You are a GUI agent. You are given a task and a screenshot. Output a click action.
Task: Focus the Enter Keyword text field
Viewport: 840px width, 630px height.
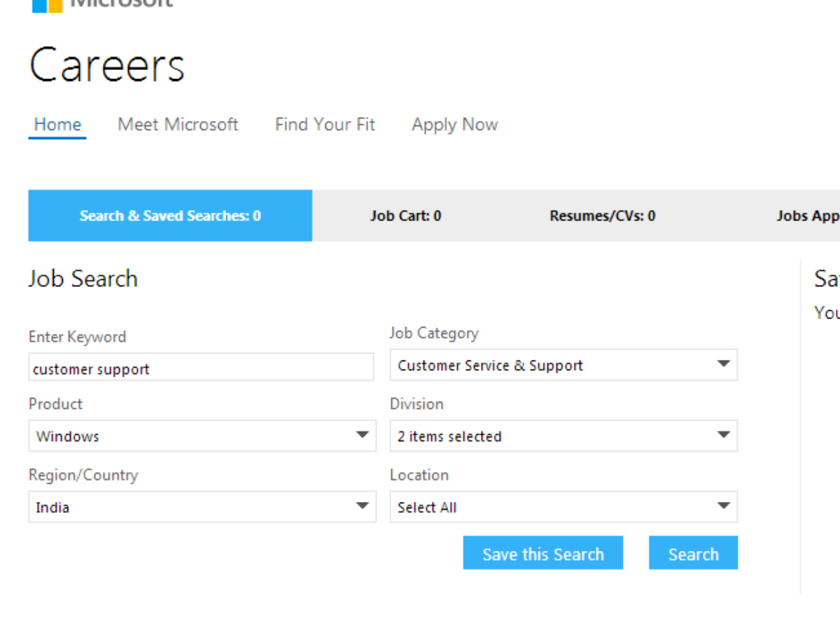201,368
